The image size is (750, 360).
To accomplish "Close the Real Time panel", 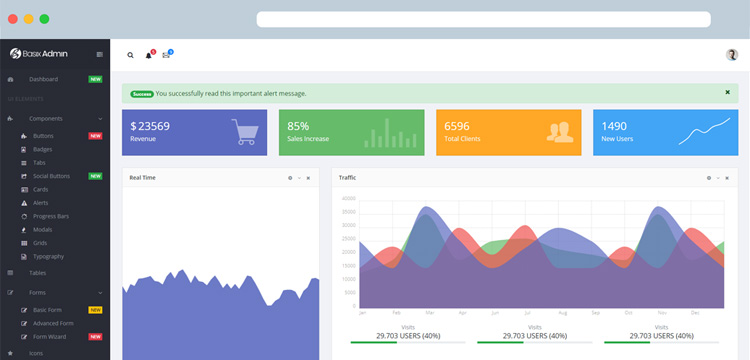I will click(308, 178).
